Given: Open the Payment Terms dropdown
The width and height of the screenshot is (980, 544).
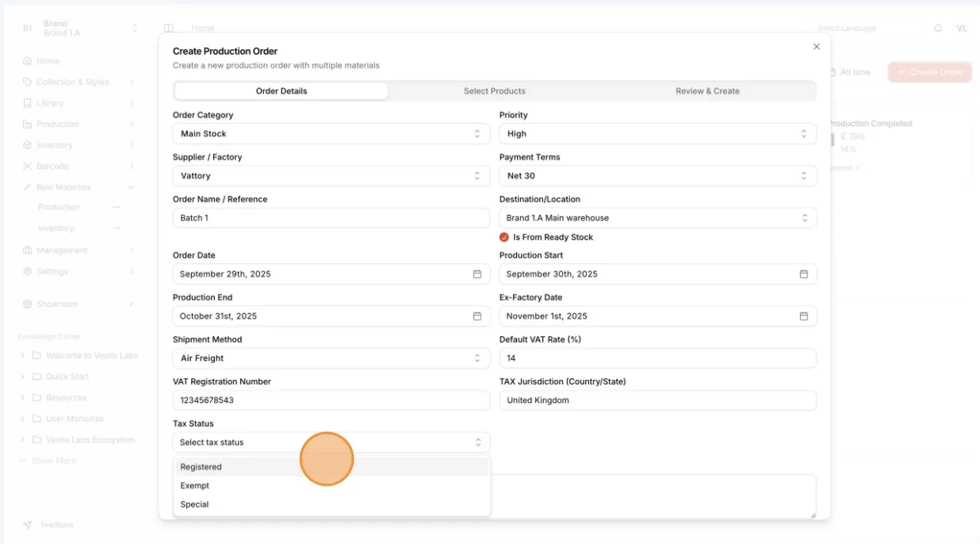Looking at the screenshot, I should tap(658, 176).
